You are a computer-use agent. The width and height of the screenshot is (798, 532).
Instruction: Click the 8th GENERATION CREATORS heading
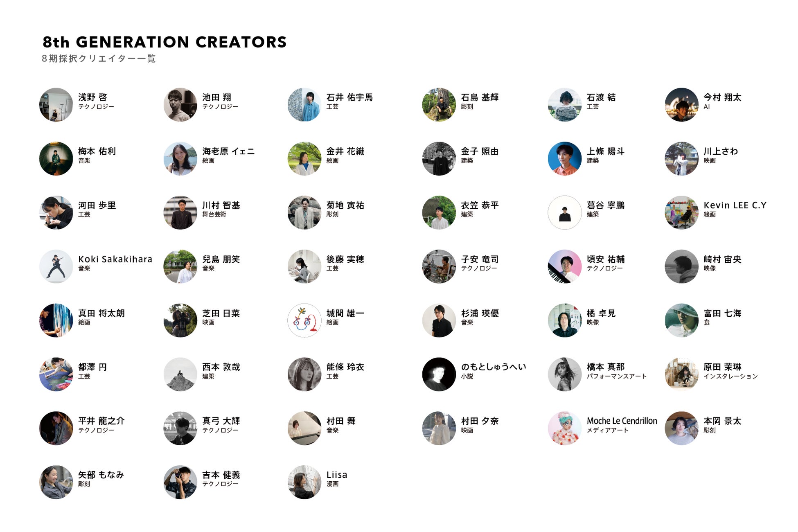point(165,42)
